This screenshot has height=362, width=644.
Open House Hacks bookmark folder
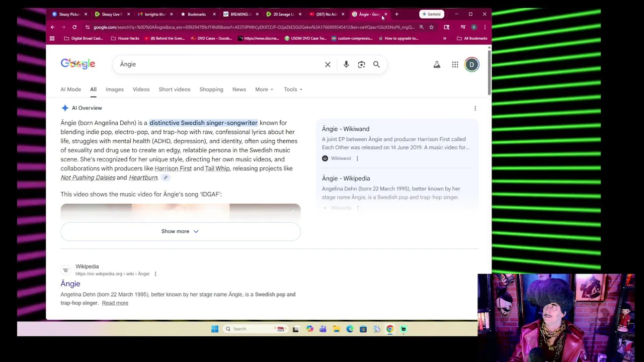pyautogui.click(x=125, y=38)
